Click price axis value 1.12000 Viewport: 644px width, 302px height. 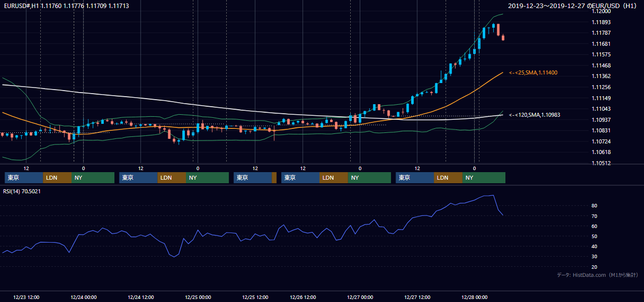click(x=601, y=11)
